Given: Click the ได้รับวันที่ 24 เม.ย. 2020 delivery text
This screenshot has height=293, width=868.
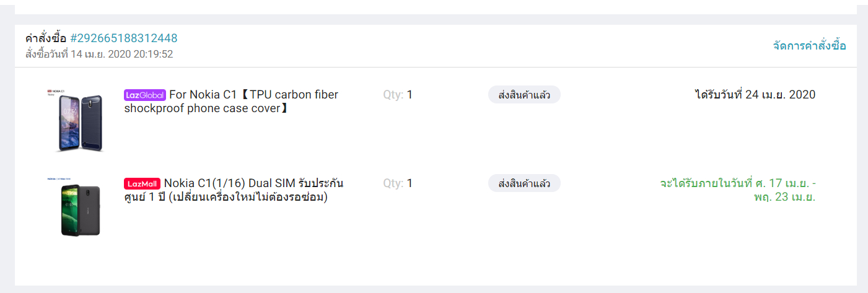Looking at the screenshot, I should 755,95.
